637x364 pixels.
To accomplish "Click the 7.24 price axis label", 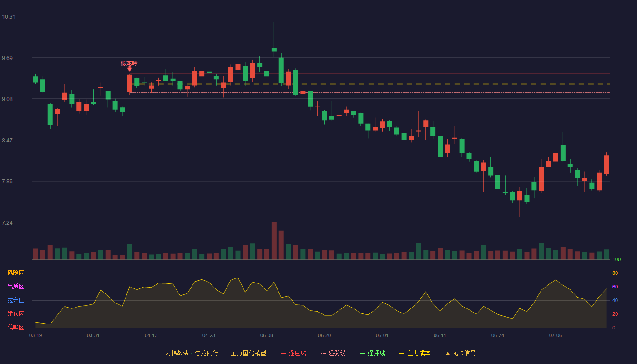I will 7,223.
